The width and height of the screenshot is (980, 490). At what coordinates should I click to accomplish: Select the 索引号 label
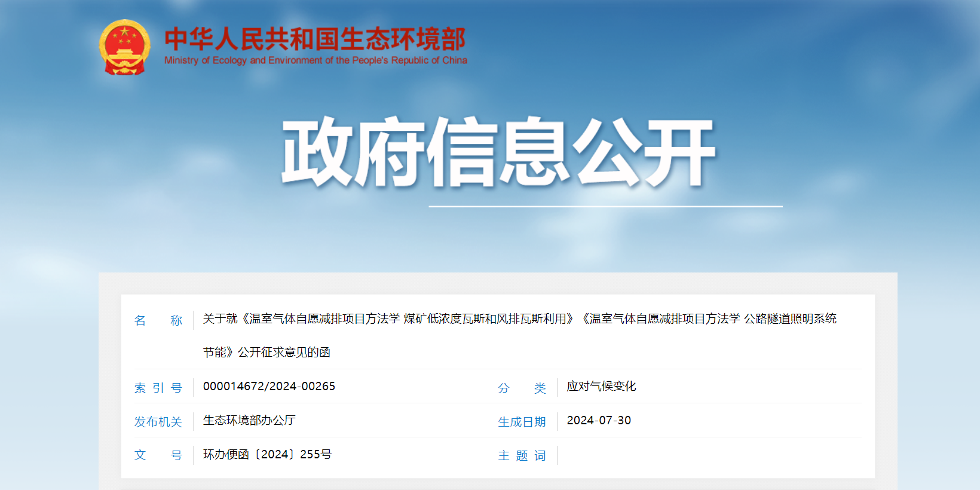click(158, 388)
